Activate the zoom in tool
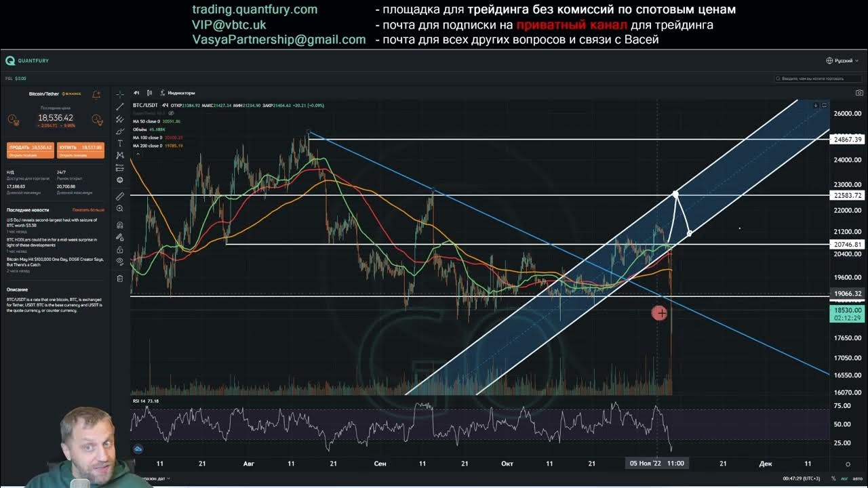868x488 pixels. click(120, 209)
